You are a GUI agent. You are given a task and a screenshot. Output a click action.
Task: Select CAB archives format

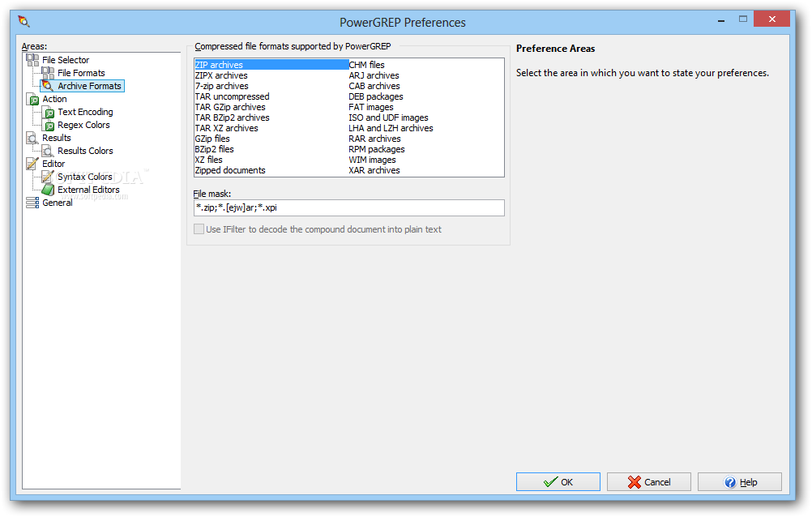pyautogui.click(x=374, y=86)
